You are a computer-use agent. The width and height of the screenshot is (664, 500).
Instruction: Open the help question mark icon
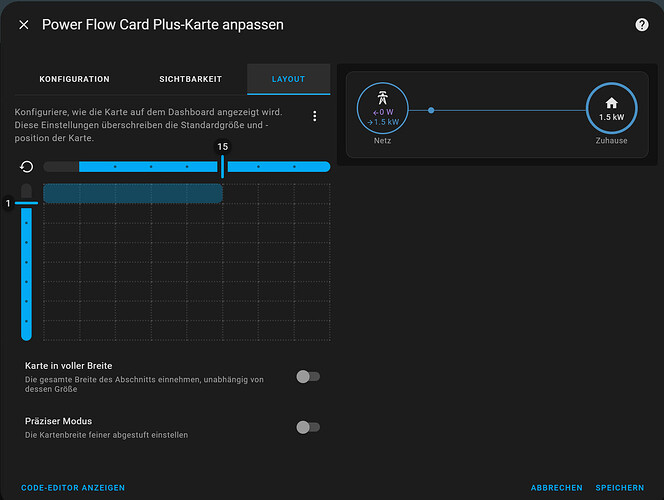pos(641,25)
